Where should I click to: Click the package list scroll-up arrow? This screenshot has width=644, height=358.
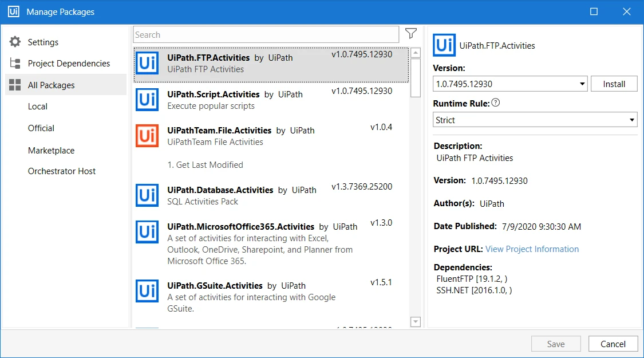tap(416, 53)
